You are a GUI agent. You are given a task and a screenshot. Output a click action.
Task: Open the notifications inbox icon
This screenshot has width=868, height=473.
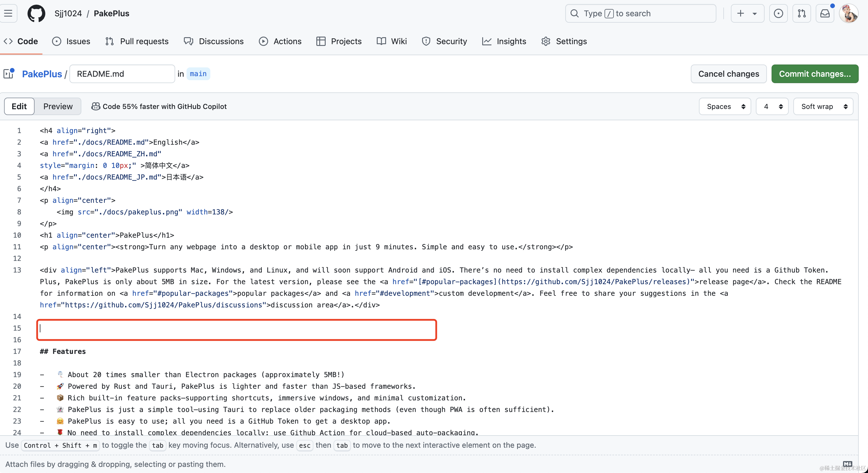(x=824, y=13)
